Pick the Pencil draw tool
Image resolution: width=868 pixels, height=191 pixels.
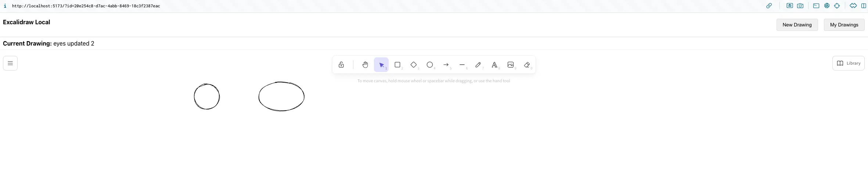(x=478, y=65)
